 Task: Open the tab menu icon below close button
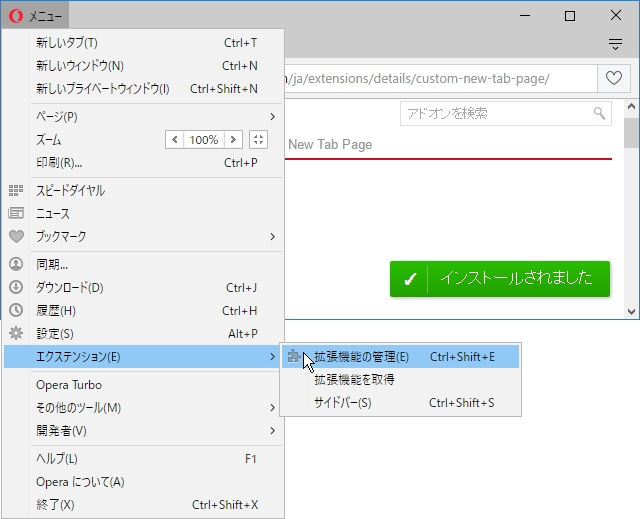tap(615, 44)
